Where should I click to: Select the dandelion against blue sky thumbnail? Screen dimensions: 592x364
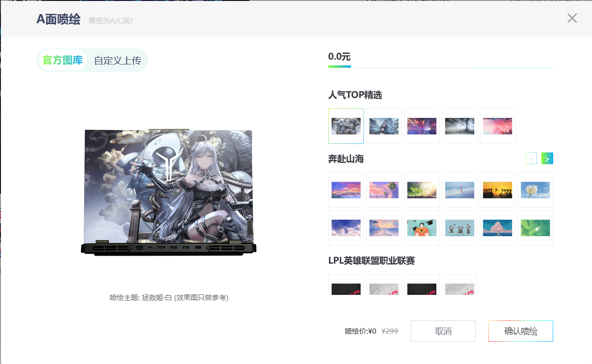click(x=535, y=190)
